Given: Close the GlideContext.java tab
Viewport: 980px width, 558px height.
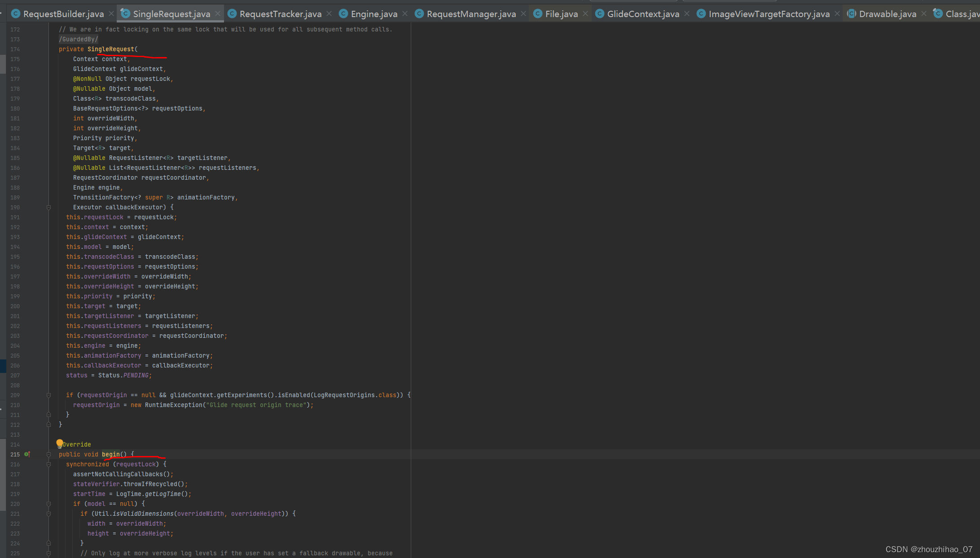Looking at the screenshot, I should tap(686, 14).
